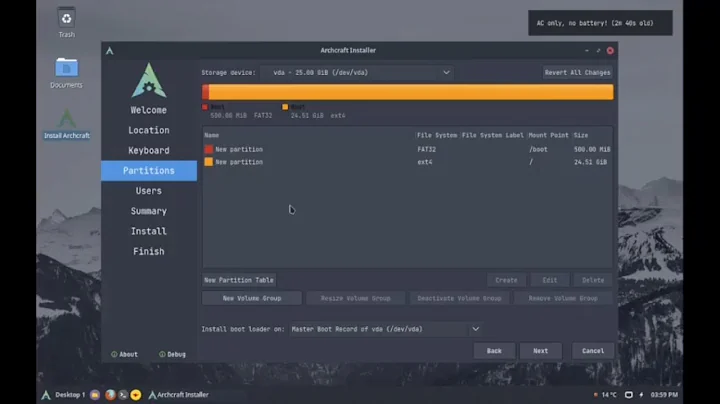Click New Partition Table button
The height and width of the screenshot is (404, 720).
coord(239,280)
